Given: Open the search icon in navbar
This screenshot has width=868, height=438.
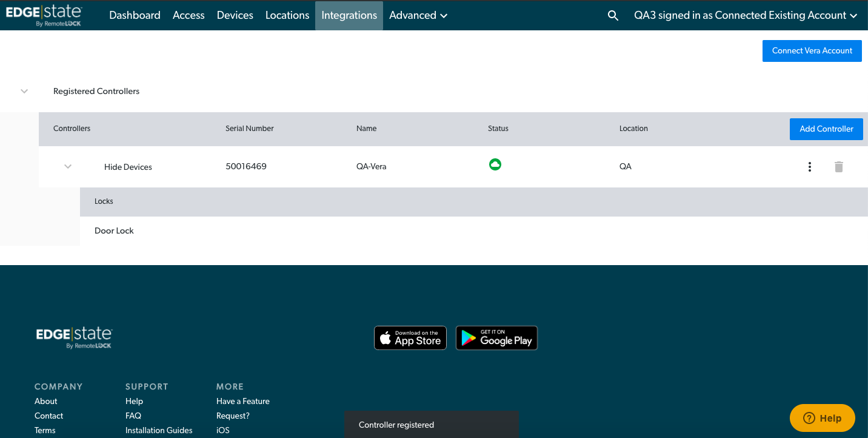Looking at the screenshot, I should tap(613, 15).
